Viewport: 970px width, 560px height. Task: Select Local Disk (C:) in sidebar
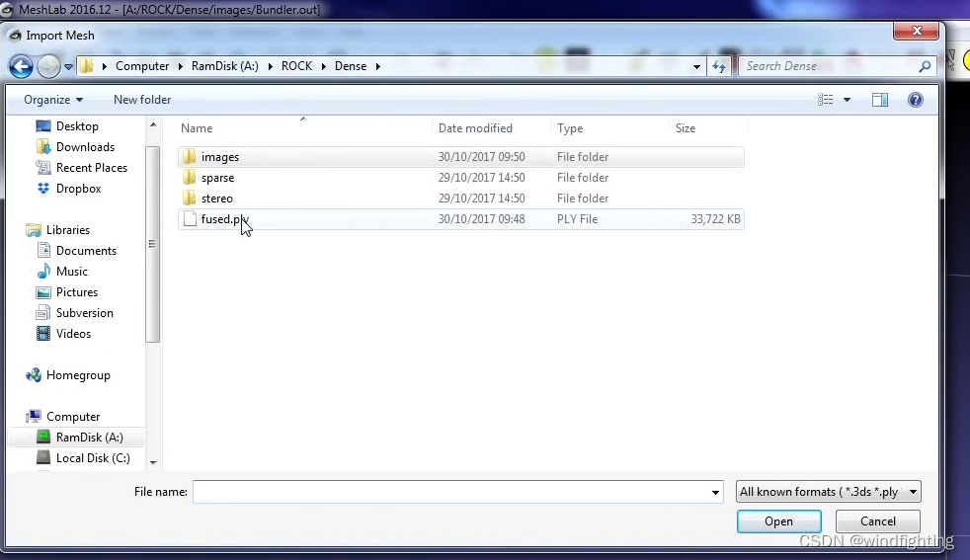(93, 458)
